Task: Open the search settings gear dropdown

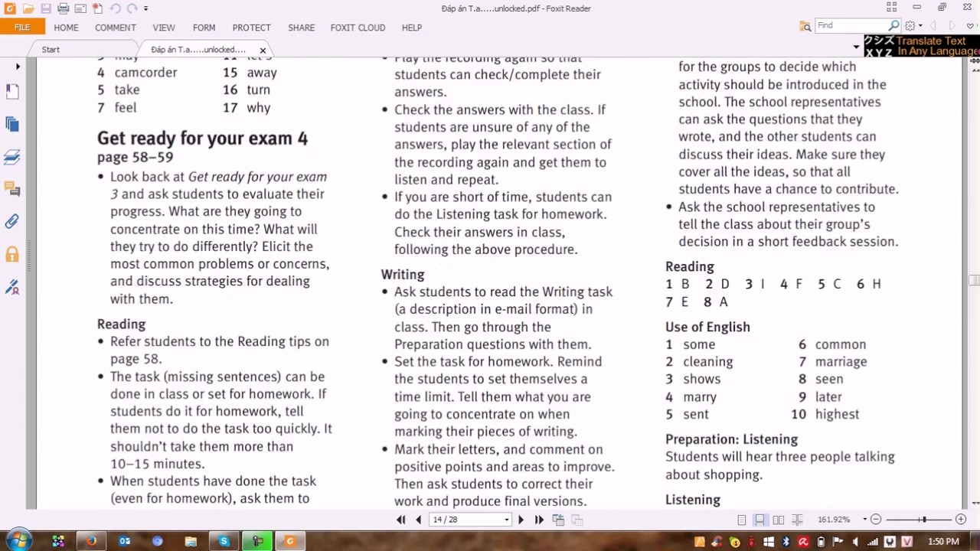Action: 913,26
